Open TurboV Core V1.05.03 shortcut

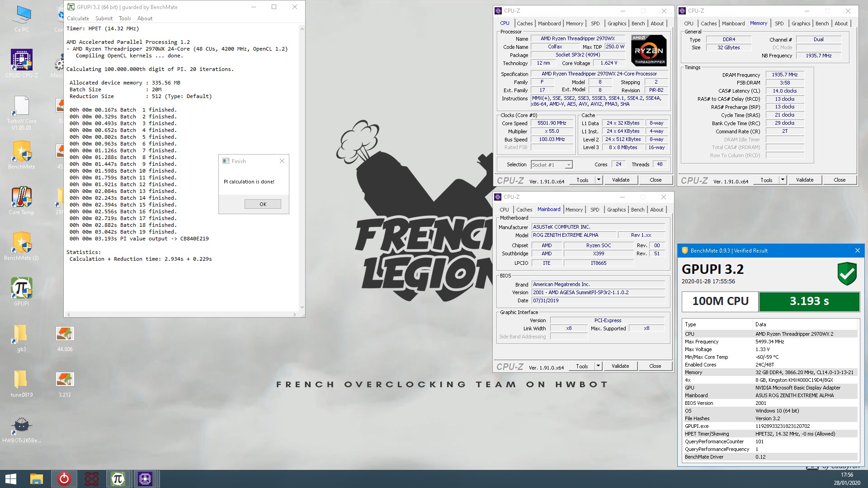click(x=21, y=113)
